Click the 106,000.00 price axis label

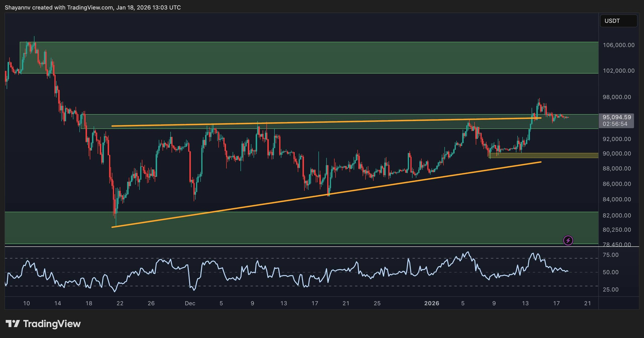tap(618, 45)
